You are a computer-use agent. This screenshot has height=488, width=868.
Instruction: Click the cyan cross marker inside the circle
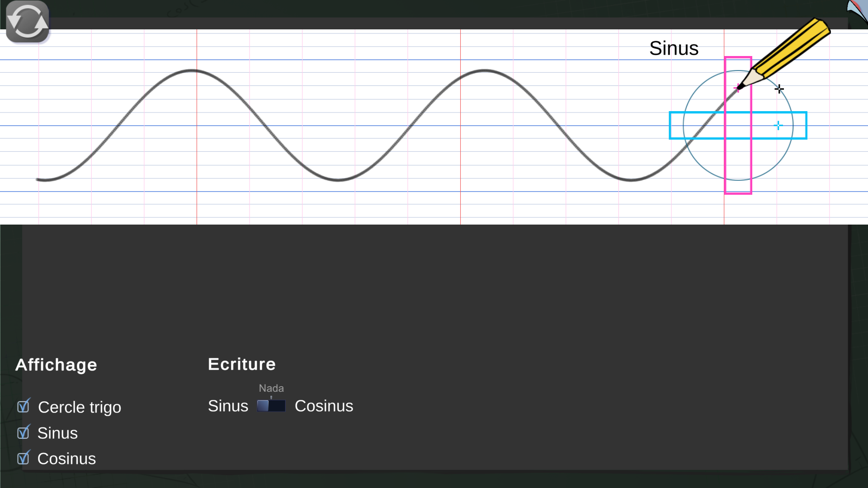coord(778,126)
